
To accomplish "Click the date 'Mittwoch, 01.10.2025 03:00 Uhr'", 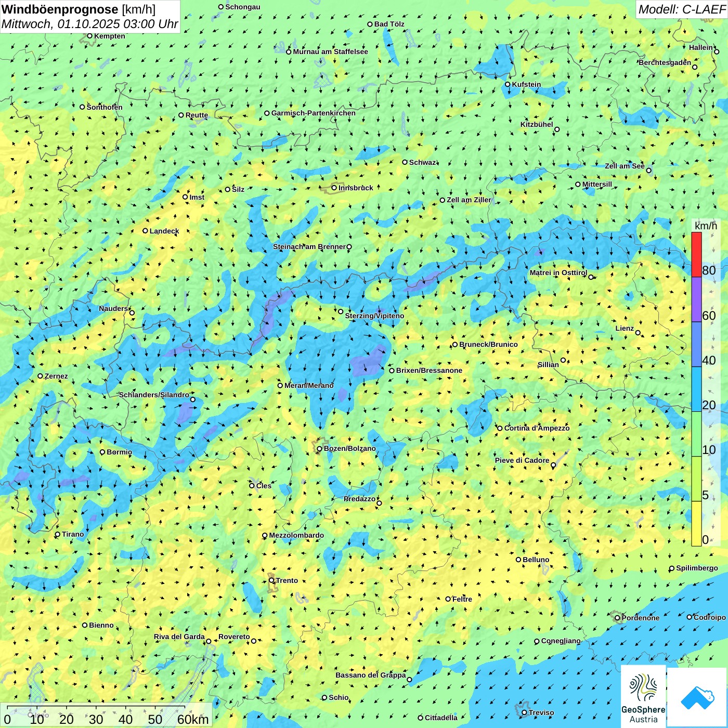I will click(89, 24).
